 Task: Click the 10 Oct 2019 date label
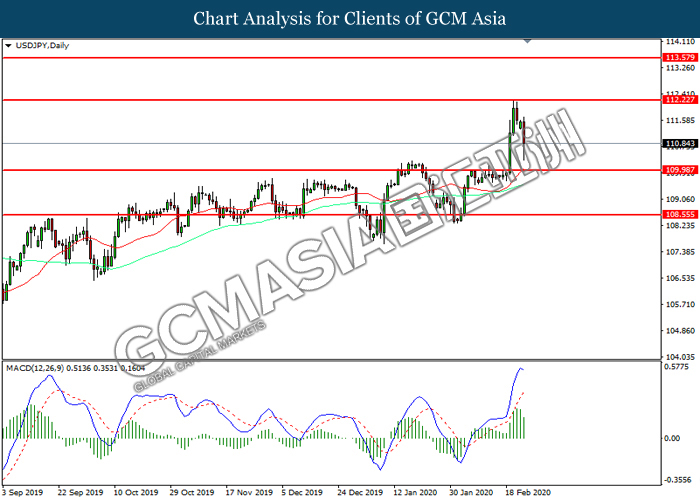coord(136,492)
